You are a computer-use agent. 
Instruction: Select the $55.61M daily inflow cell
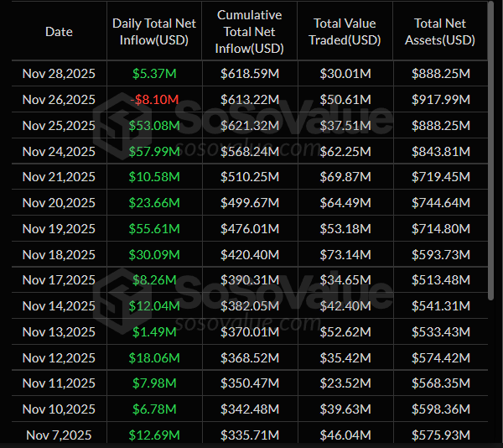(155, 229)
